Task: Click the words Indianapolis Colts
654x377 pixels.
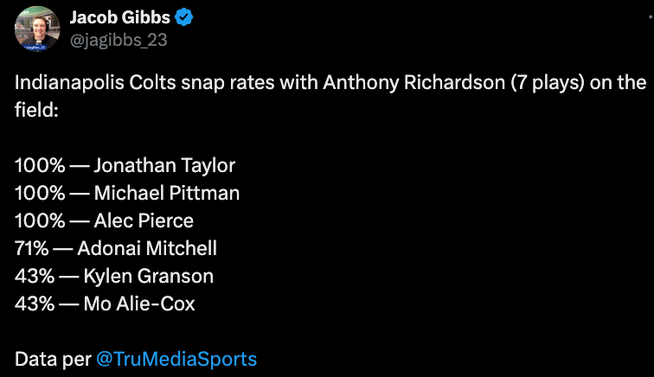Action: (x=96, y=83)
